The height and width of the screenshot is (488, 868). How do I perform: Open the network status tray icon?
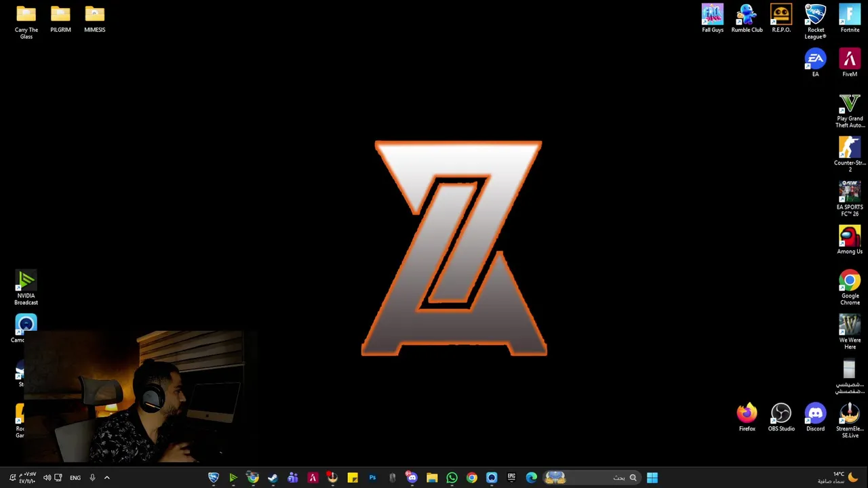[x=58, y=478]
